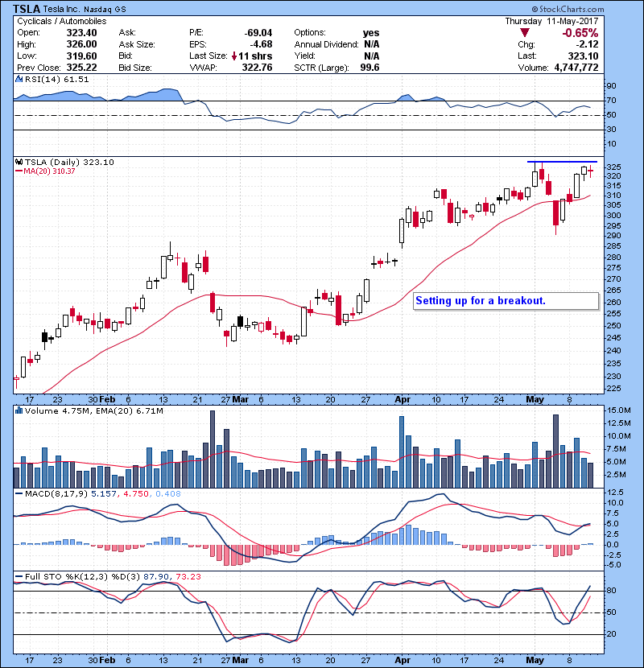The height and width of the screenshot is (668, 644).
Task: Click the candlestick icon beside TSLA (Daily)
Action: point(19,162)
